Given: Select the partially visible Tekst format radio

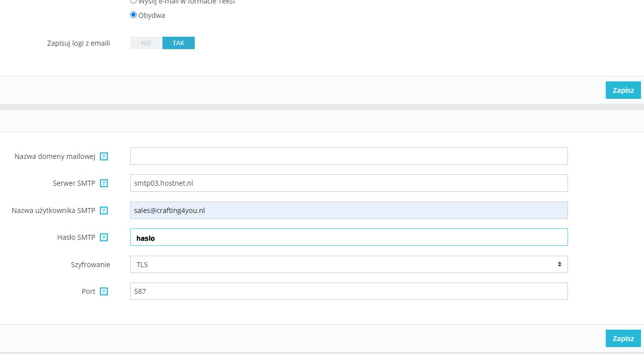Looking at the screenshot, I should (133, 1).
